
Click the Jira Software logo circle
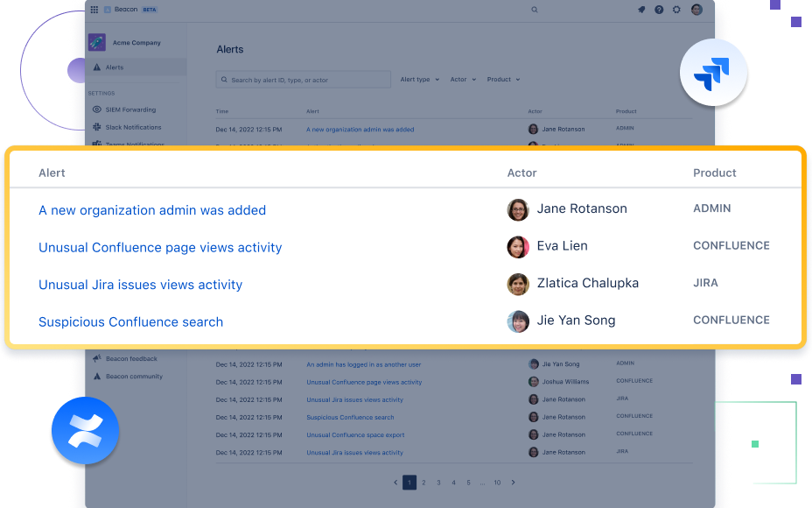(713, 73)
